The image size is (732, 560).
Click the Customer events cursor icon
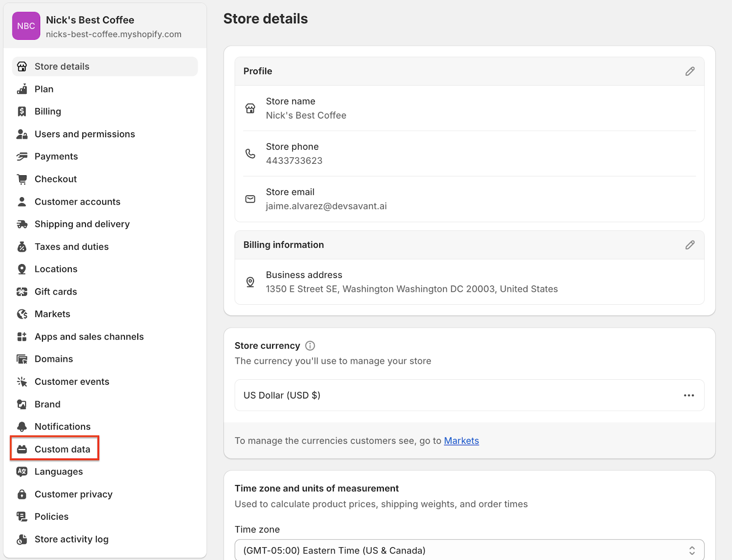coord(22,382)
